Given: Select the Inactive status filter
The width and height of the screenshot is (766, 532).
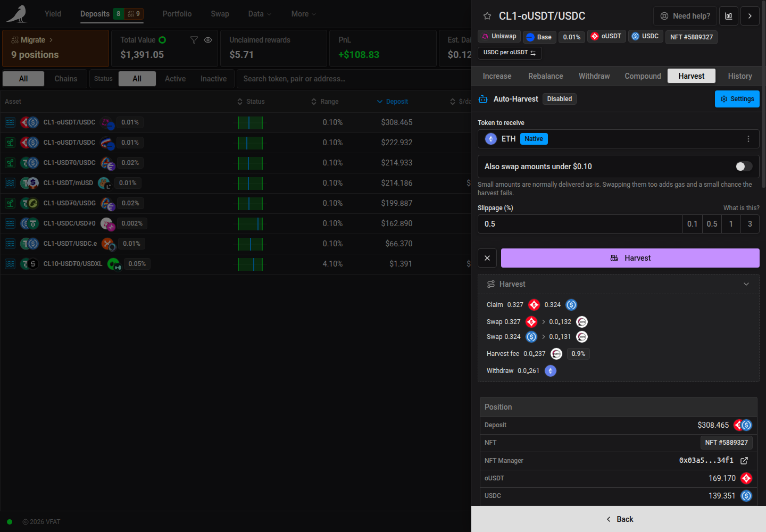Looking at the screenshot, I should point(213,79).
